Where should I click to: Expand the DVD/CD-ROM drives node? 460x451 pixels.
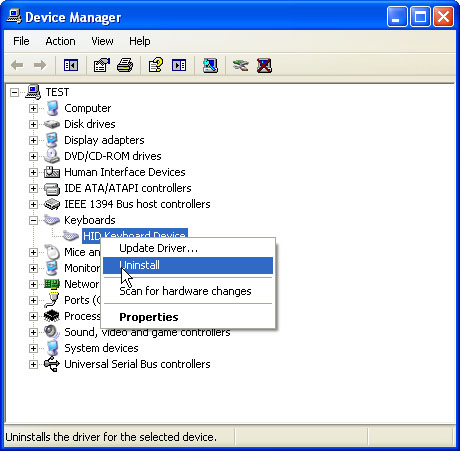click(x=33, y=156)
